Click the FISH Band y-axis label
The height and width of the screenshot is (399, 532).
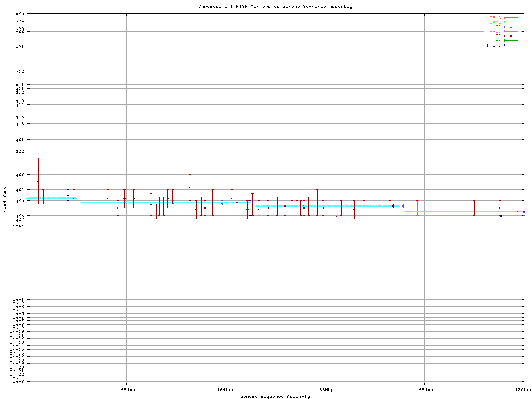coord(5,199)
